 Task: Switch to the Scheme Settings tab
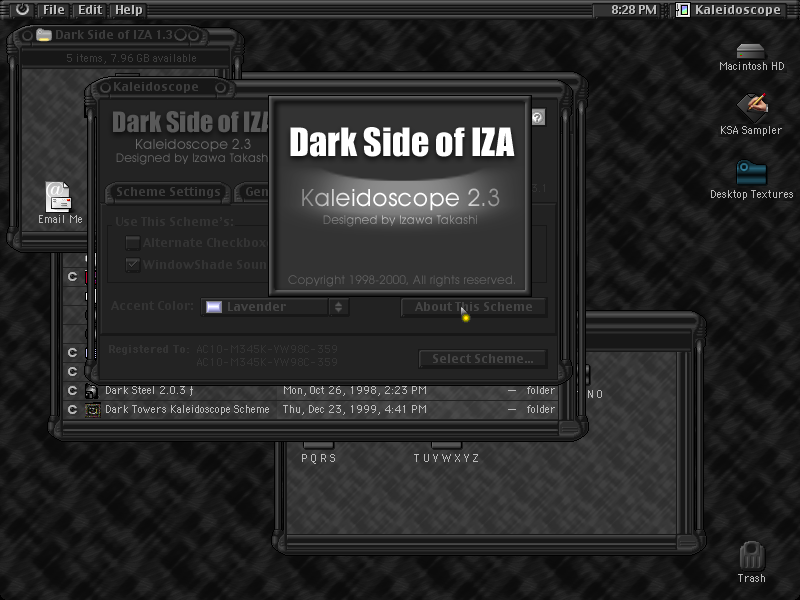coord(168,192)
